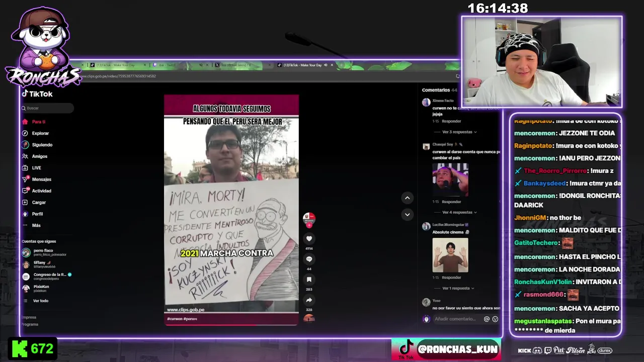Open the Actividad notifications icon
This screenshot has width=644, height=362.
click(x=25, y=191)
